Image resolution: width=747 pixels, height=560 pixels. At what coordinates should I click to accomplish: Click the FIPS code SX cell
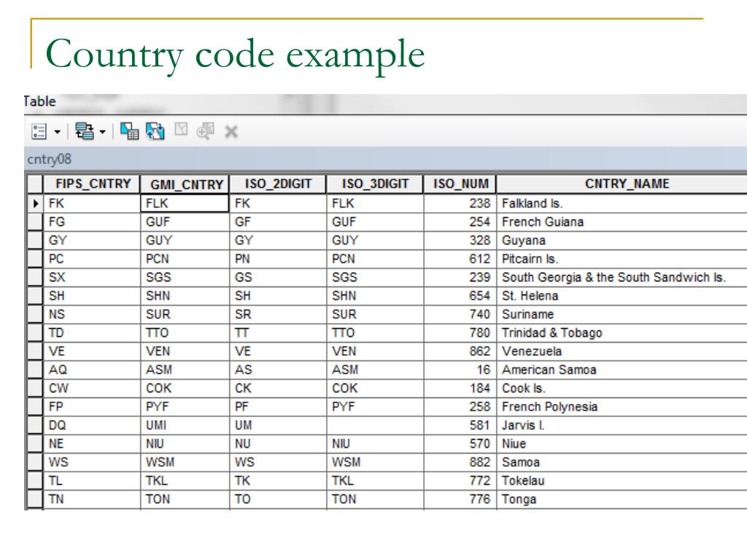point(92,277)
